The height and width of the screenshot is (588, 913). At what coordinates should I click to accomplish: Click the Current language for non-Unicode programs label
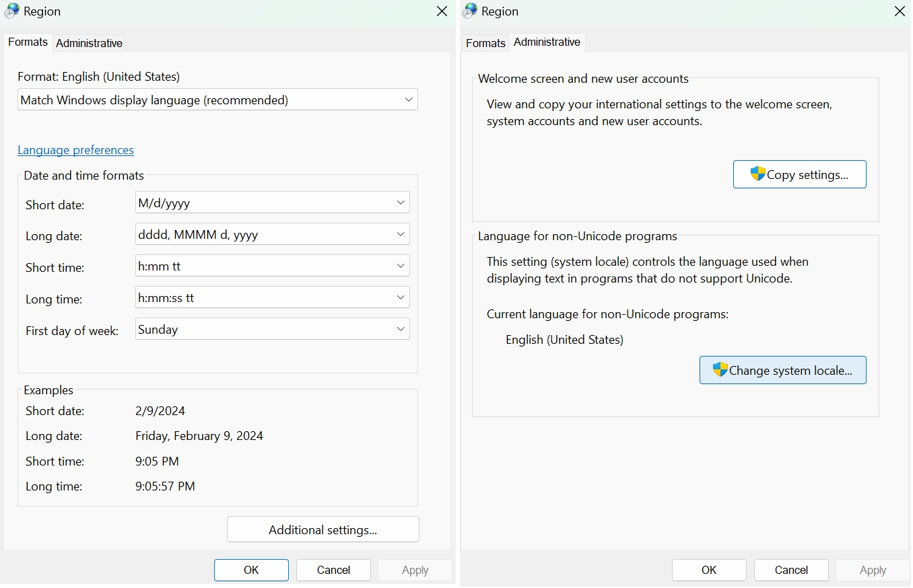tap(607, 314)
